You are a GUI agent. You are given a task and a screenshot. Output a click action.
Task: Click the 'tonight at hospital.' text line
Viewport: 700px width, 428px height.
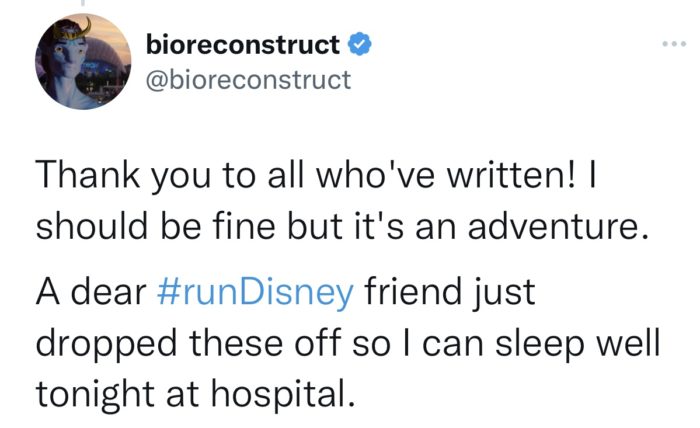(x=196, y=394)
